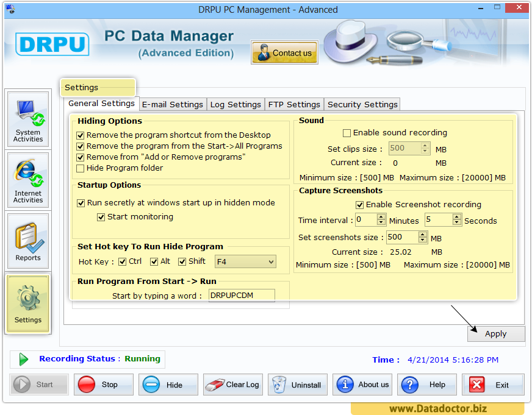
Task: Click the green recording status play icon
Action: click(23, 359)
